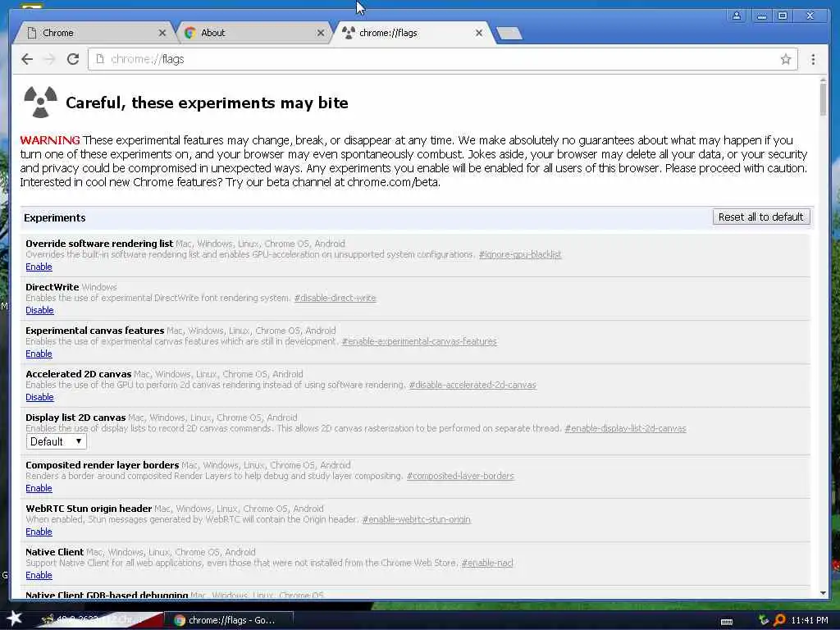Open the #disable-accelerated-2d-canvas anchor link
This screenshot has width=840, height=630.
tap(472, 385)
